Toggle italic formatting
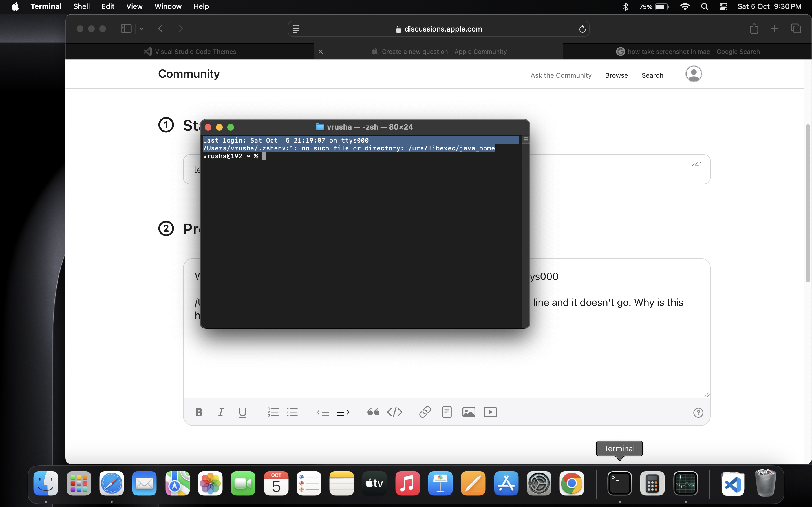The image size is (812, 507). 220,412
